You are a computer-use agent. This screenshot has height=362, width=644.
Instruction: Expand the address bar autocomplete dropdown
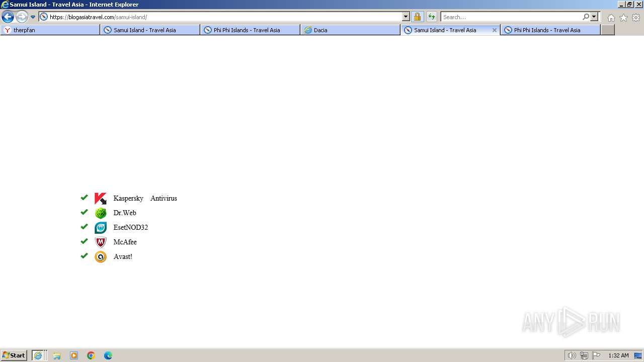[406, 17]
